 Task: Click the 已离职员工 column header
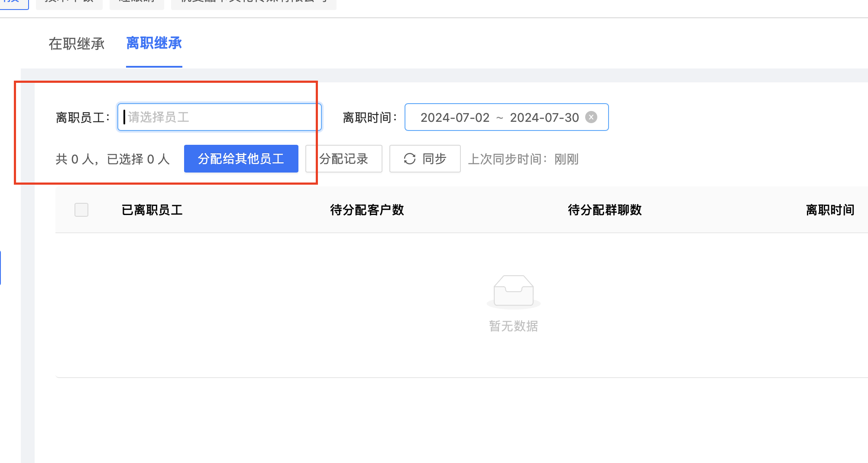pos(152,210)
